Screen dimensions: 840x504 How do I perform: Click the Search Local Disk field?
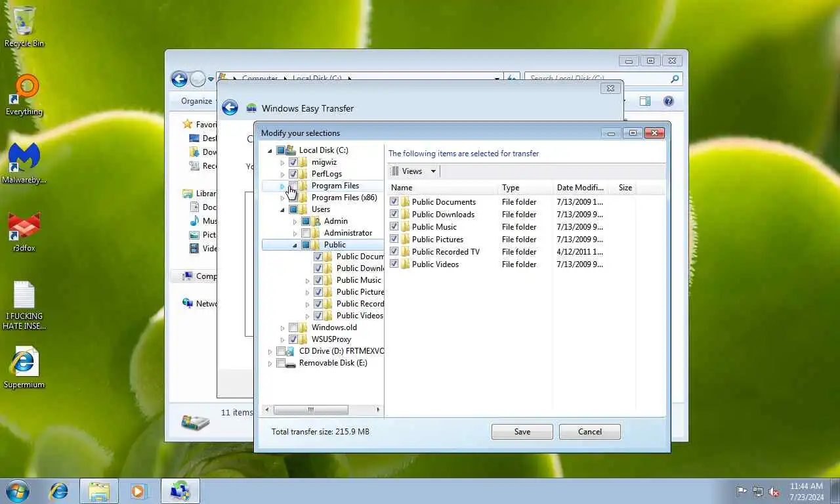point(604,79)
